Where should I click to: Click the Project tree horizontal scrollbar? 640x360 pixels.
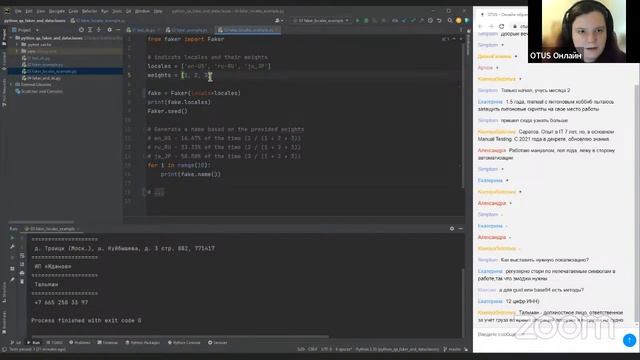click(x=41, y=222)
